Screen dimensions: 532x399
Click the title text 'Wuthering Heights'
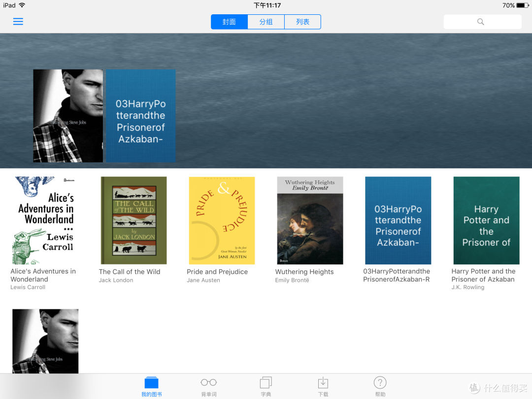click(x=304, y=272)
